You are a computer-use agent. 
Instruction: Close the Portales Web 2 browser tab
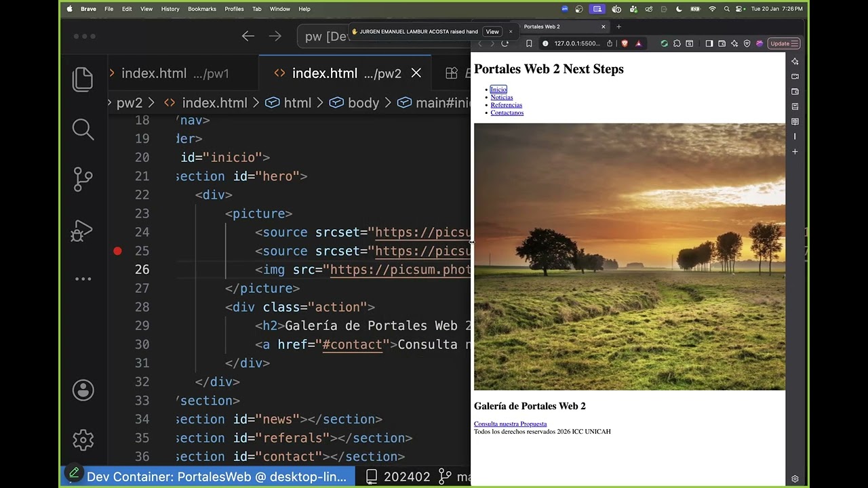(603, 26)
